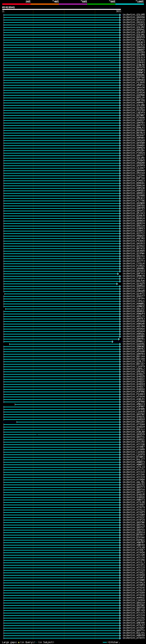Select label UniRef100_A7XKY0
146x644 pixels.
tap(133, 638)
